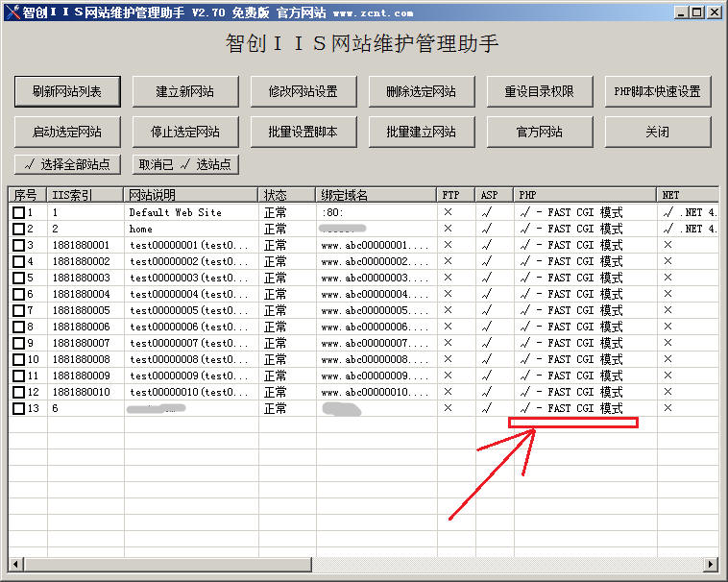Click the 网站说明 column header

tap(191, 195)
